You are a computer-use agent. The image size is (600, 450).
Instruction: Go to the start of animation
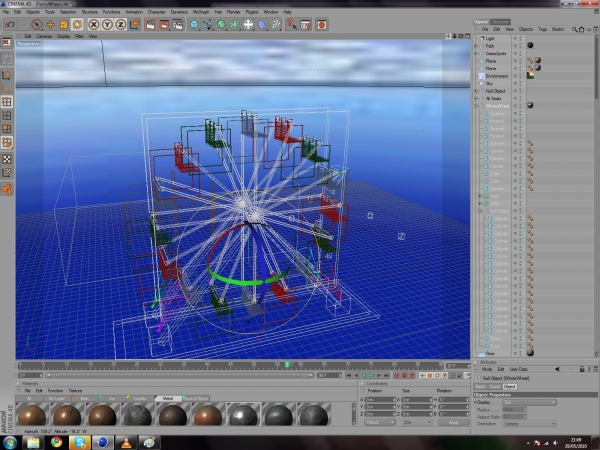[348, 376]
